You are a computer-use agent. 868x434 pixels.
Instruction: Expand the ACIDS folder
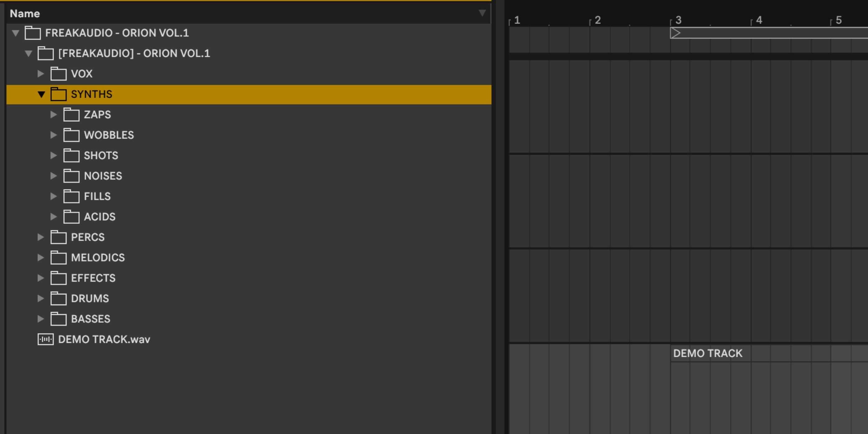click(53, 217)
